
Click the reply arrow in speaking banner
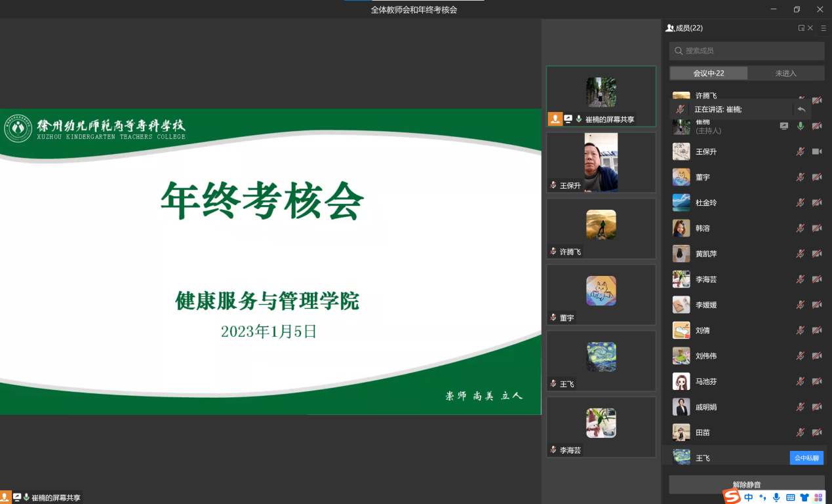pyautogui.click(x=801, y=109)
